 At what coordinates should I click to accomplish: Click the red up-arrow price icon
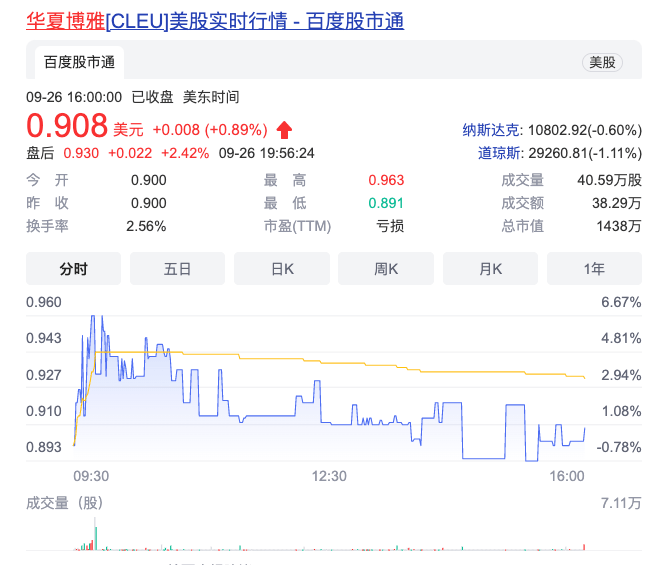(x=284, y=130)
